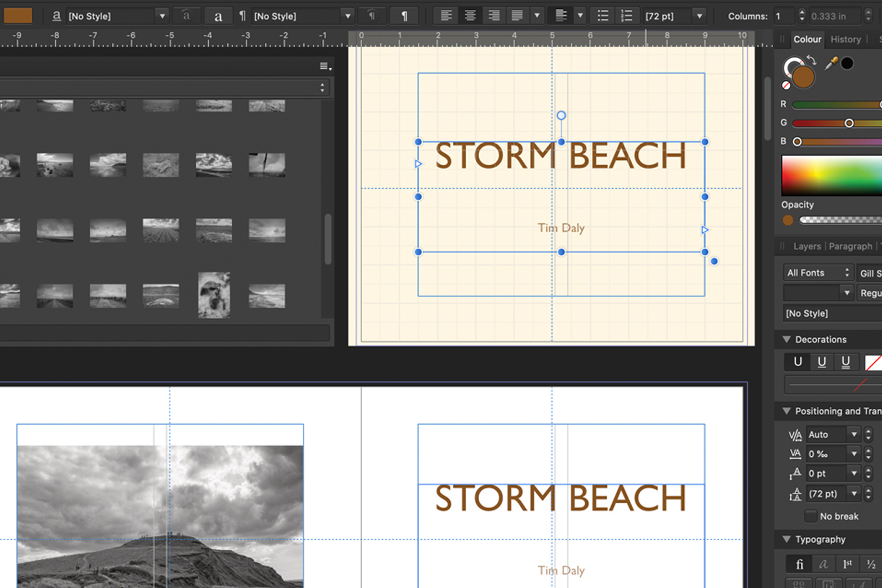The height and width of the screenshot is (588, 882).
Task: Click the standard ligatures 'fi' icon
Action: click(799, 564)
